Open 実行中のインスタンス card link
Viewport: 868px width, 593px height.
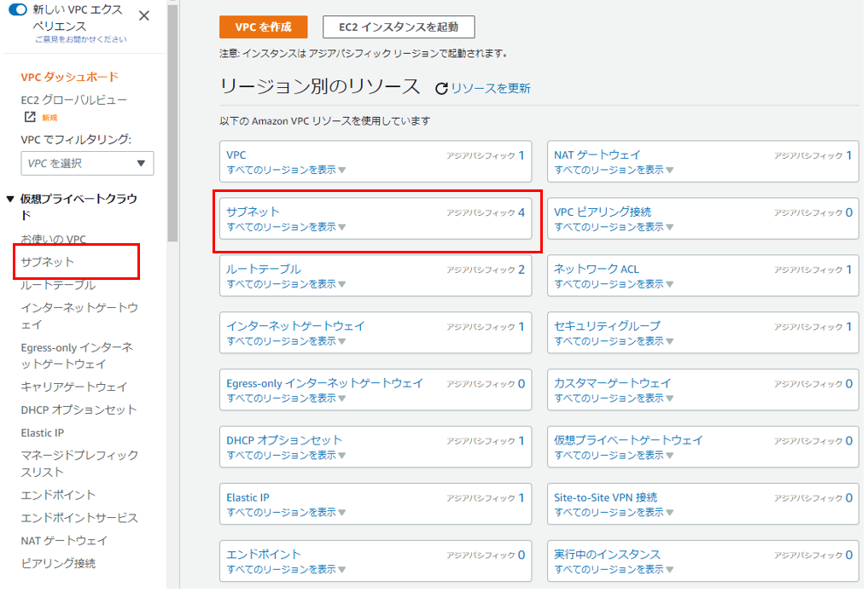coord(608,555)
